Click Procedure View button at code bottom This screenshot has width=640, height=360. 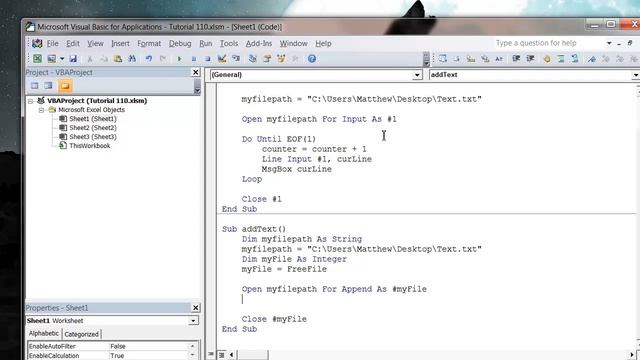pos(212,355)
